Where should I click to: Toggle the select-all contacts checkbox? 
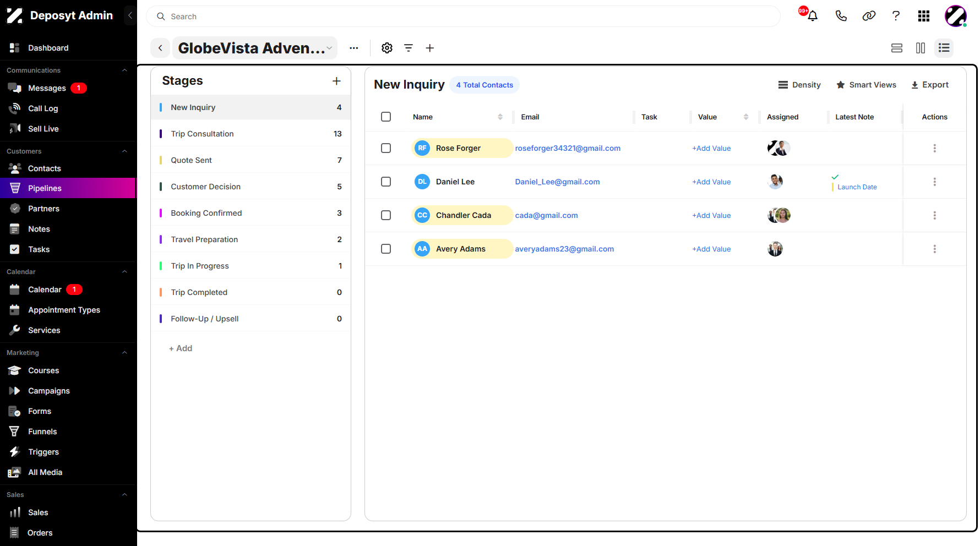point(386,117)
